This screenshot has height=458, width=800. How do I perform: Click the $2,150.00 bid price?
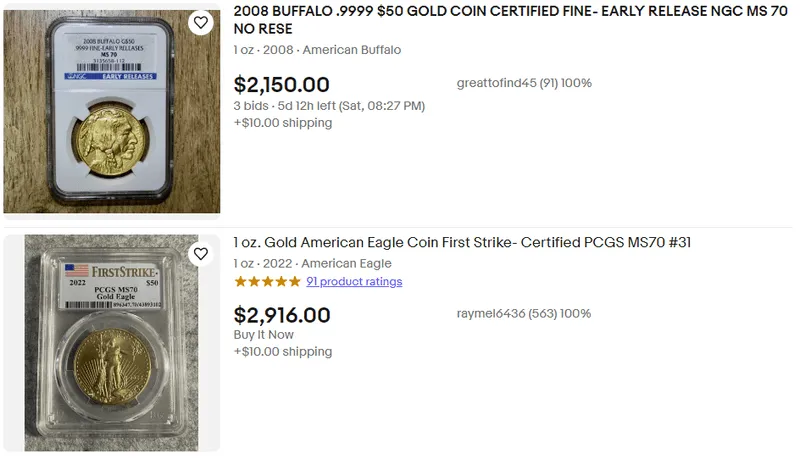click(282, 85)
